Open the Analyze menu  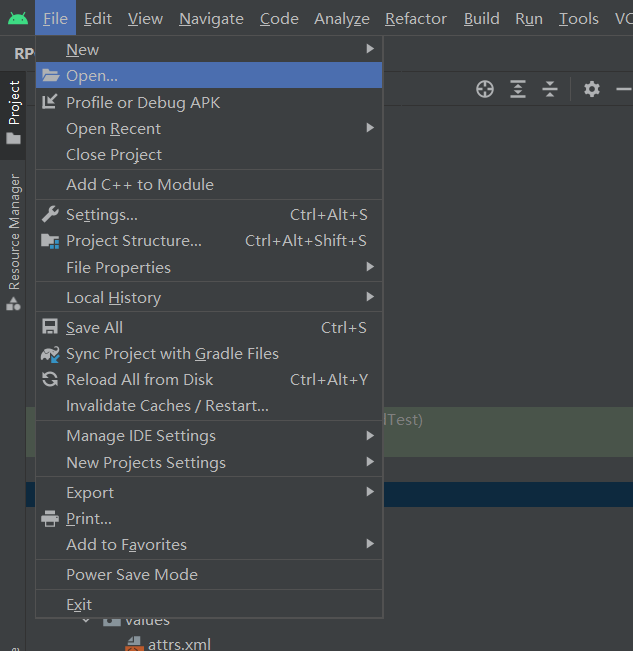coord(342,19)
